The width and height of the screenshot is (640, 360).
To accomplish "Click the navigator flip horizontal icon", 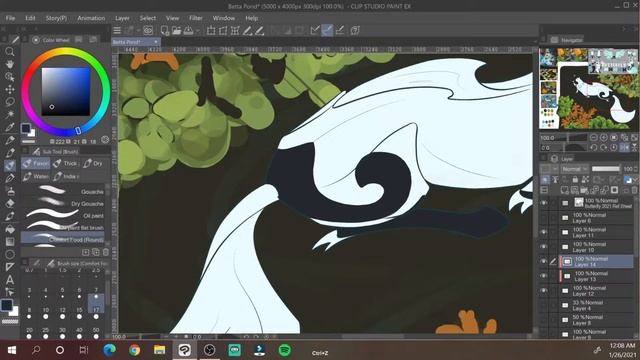I will pyautogui.click(x=624, y=147).
